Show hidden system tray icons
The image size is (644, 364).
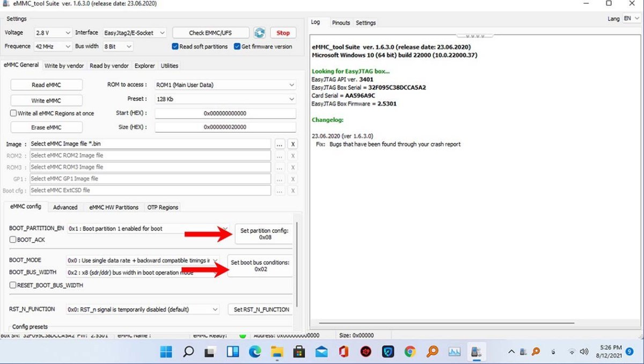pos(511,352)
